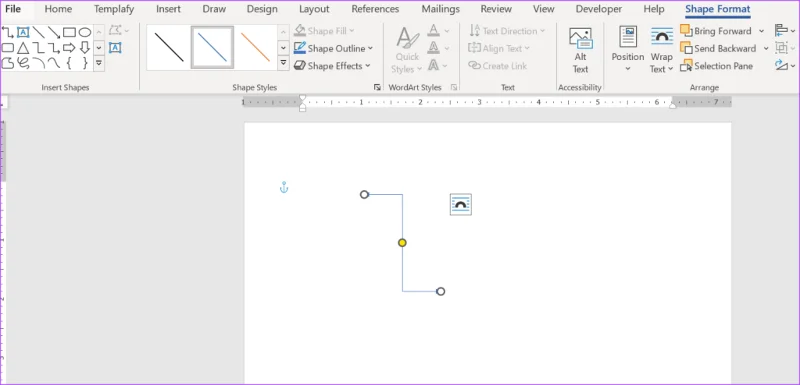800x385 pixels.
Task: Switch to the Home tab
Action: pyautogui.click(x=58, y=9)
